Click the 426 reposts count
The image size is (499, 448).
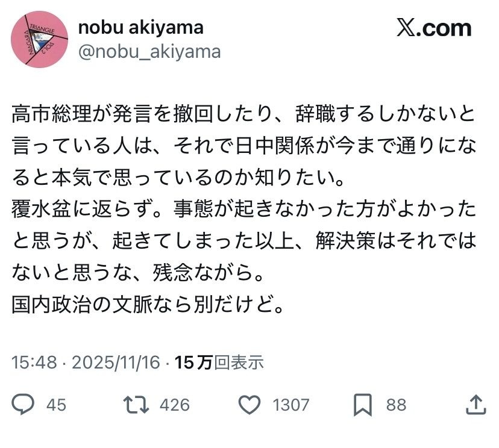tap(175, 405)
